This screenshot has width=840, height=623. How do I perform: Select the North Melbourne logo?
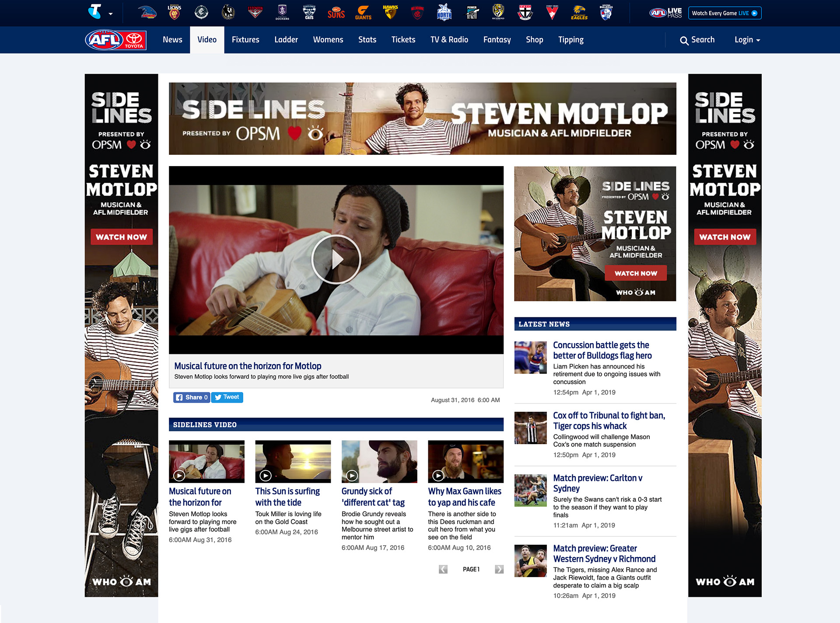[444, 12]
